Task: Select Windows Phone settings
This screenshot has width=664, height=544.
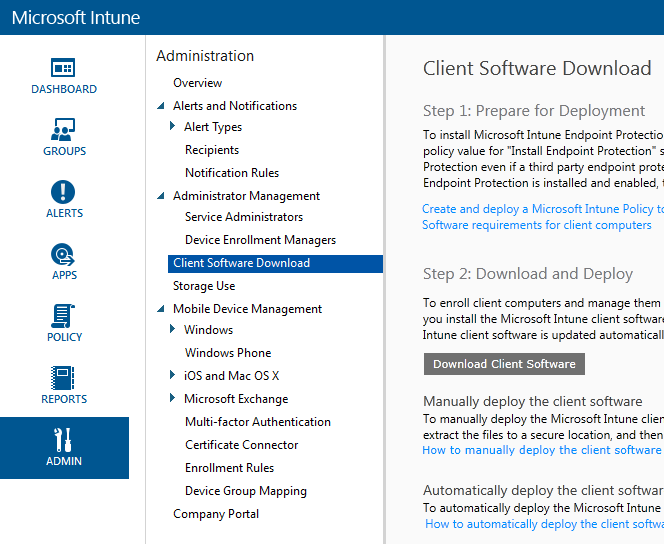Action: (228, 353)
